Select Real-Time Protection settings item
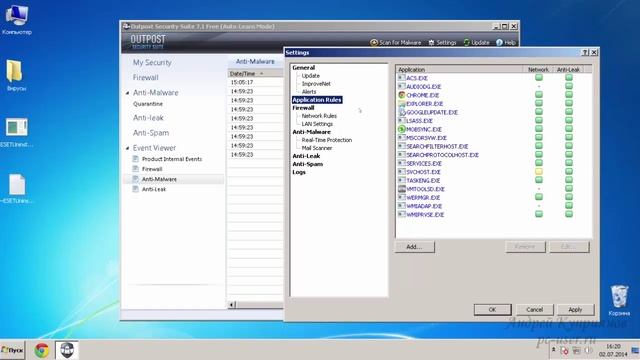 (x=327, y=140)
